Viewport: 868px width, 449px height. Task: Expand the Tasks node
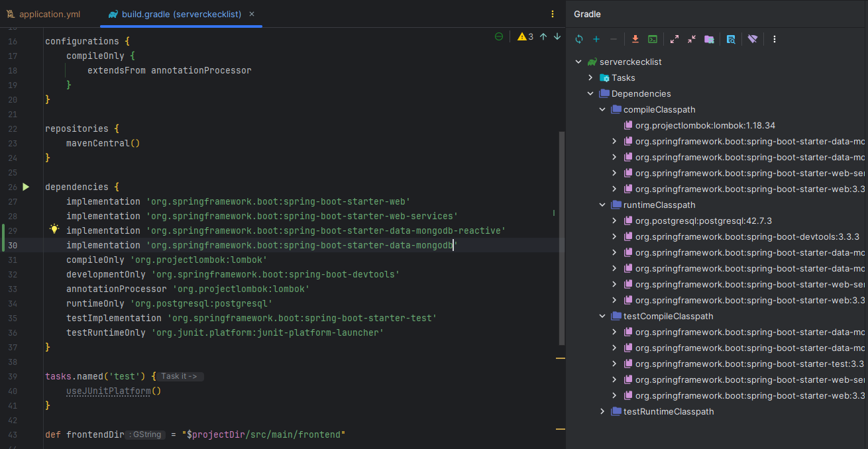(x=590, y=77)
